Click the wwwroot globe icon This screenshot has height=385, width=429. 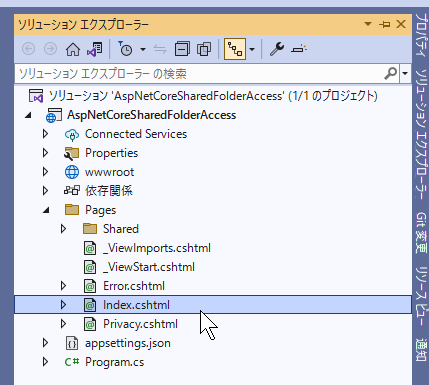[72, 172]
